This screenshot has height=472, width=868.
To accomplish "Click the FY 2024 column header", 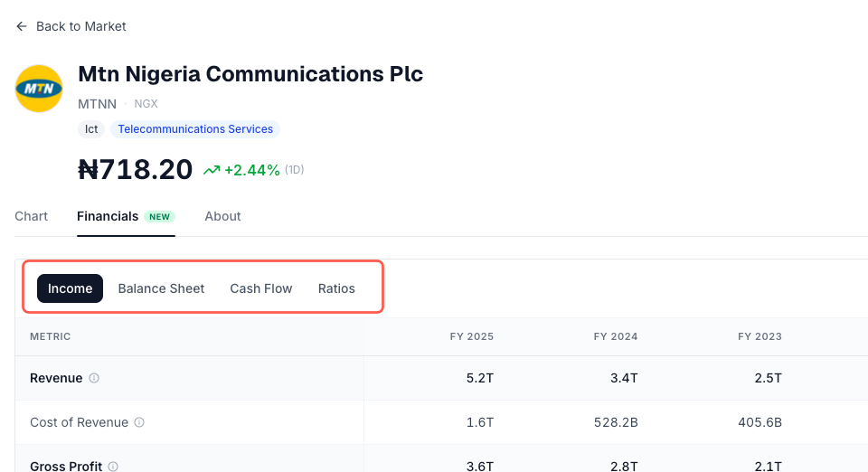I will (x=616, y=336).
